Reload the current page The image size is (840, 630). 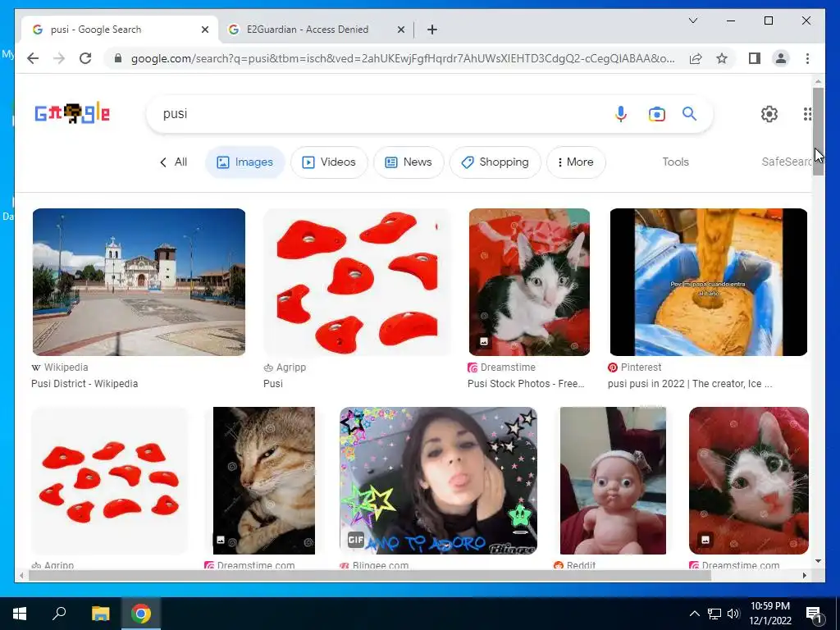85,58
